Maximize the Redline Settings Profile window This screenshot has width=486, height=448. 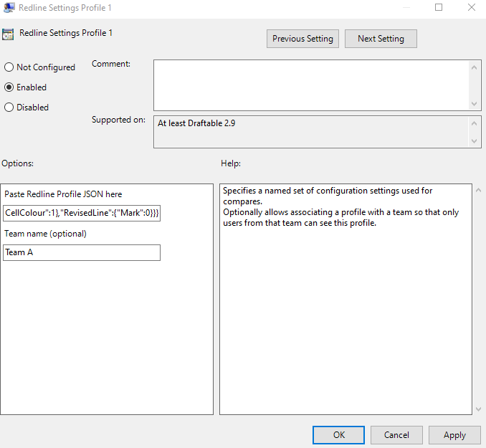[439, 7]
